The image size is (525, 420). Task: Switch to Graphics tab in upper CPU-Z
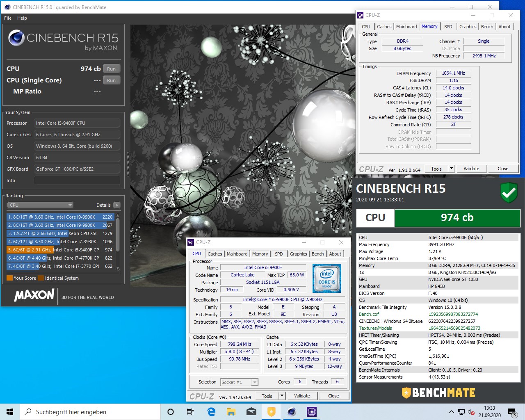click(x=468, y=27)
